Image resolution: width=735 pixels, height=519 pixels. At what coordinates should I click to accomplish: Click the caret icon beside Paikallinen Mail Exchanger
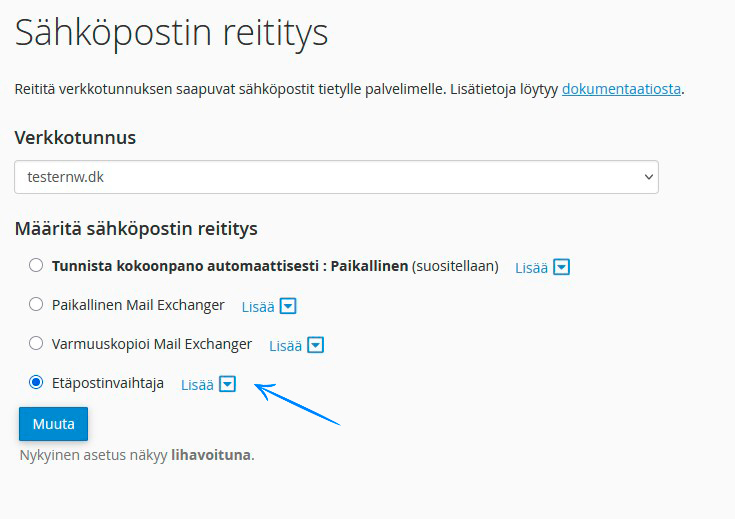pyautogui.click(x=288, y=306)
